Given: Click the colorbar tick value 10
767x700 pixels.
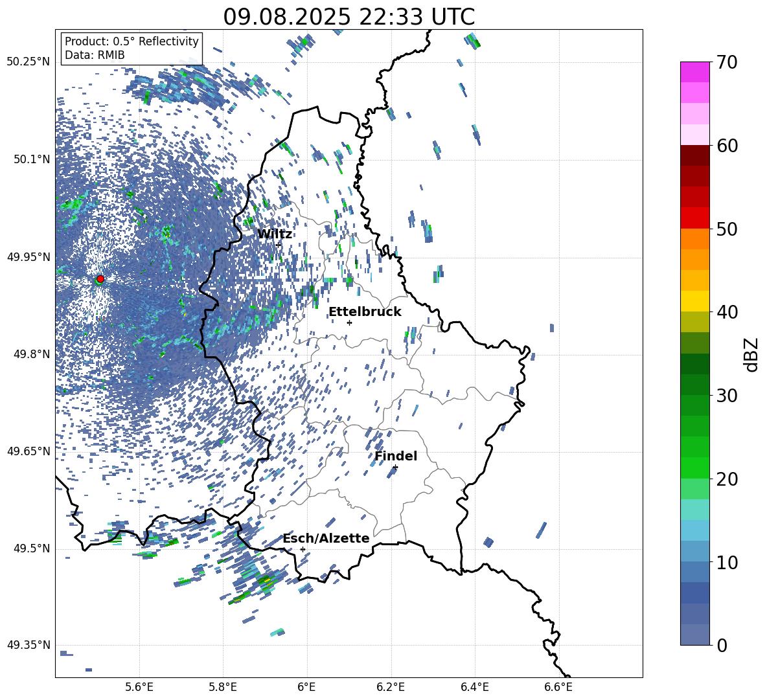Looking at the screenshot, I should pyautogui.click(x=727, y=562).
